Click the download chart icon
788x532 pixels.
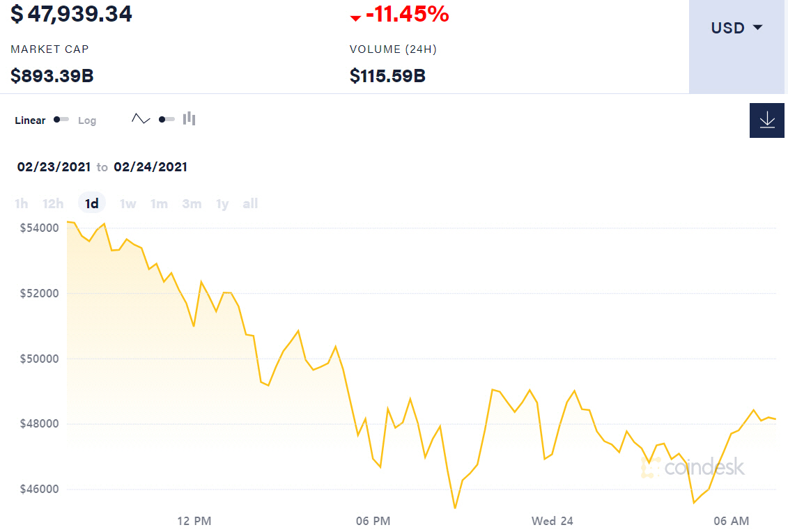click(x=767, y=120)
